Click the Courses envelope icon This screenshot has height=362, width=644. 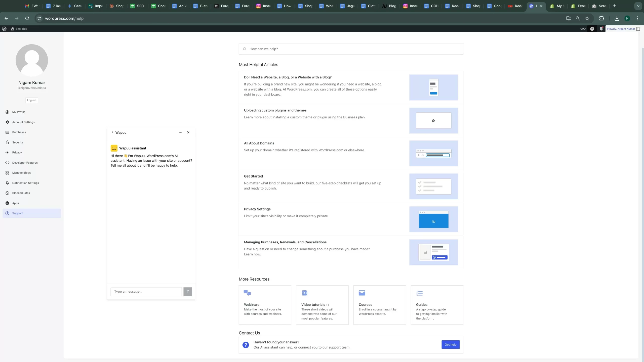[x=362, y=293]
